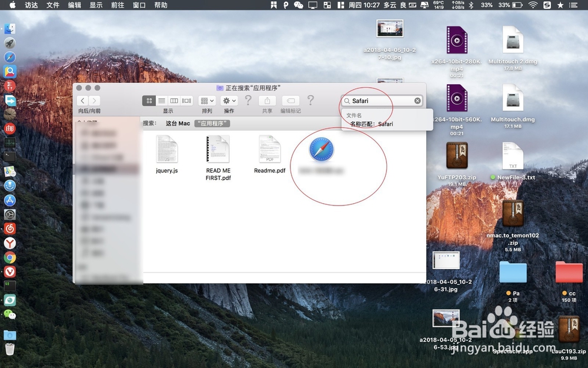Open the 操作 (Action) gear dropdown
Image resolution: width=588 pixels, height=368 pixels.
coord(229,100)
